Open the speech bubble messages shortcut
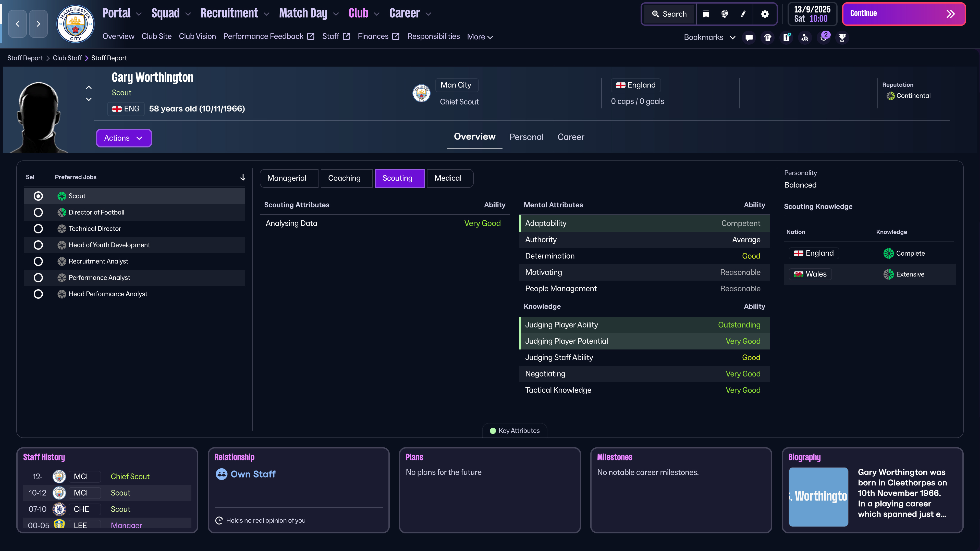Image resolution: width=980 pixels, height=551 pixels. 749,37
